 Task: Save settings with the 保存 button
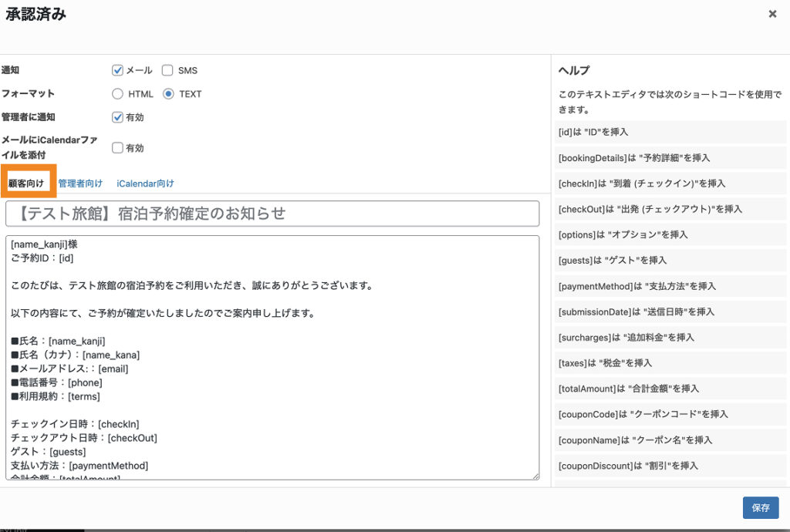[760, 507]
